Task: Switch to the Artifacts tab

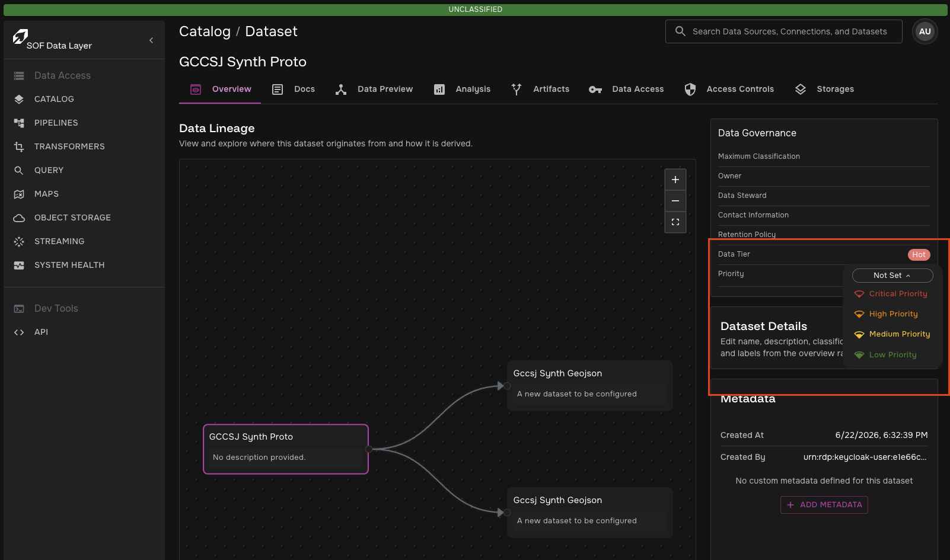Action: tap(540, 89)
